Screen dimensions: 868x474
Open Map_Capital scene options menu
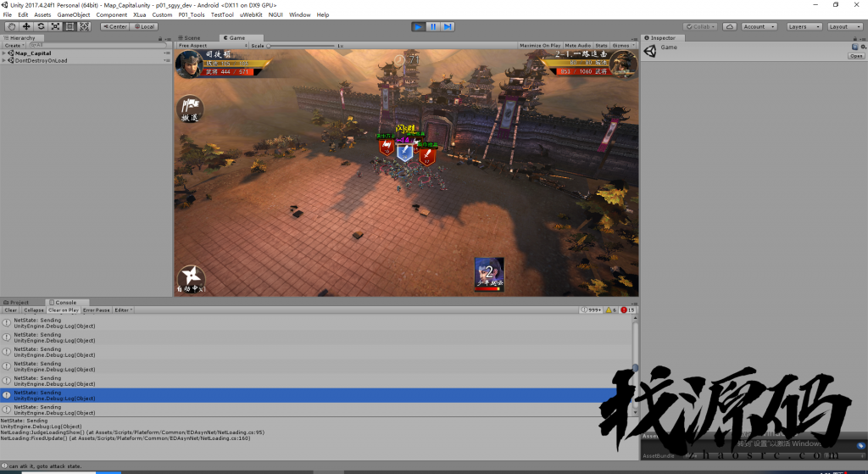pos(167,53)
